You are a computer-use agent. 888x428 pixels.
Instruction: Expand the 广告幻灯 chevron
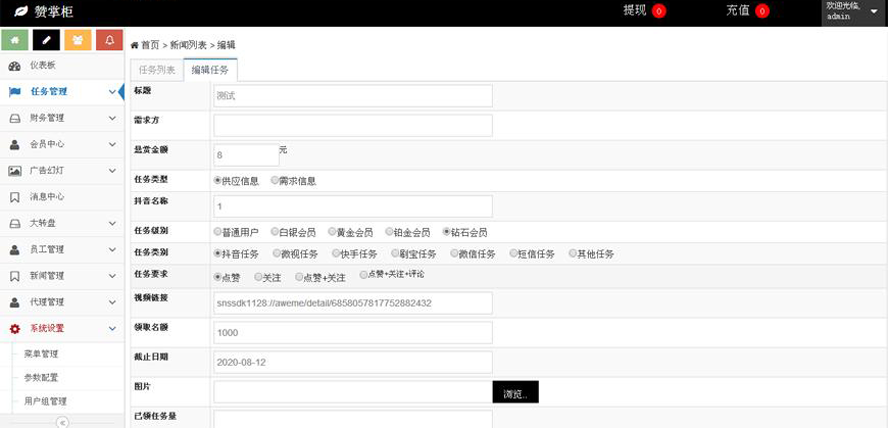(x=112, y=171)
